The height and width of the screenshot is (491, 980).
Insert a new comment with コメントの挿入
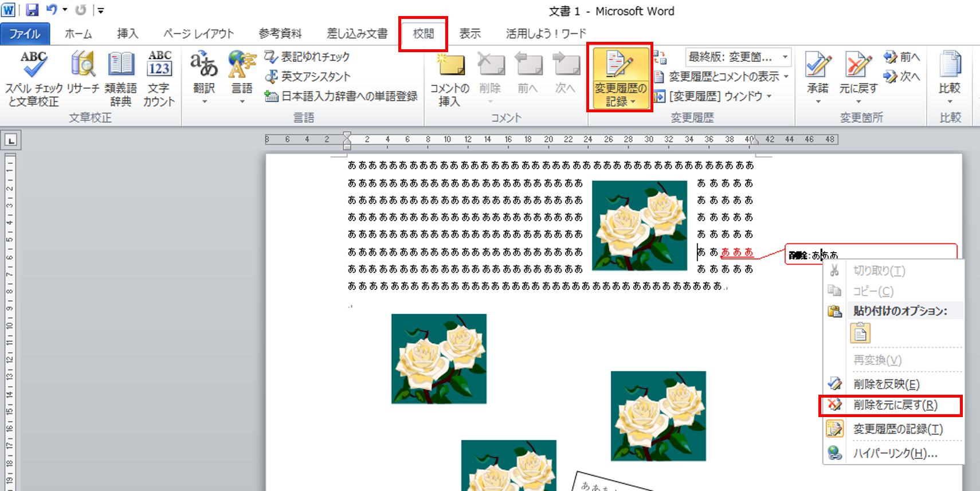(450, 79)
